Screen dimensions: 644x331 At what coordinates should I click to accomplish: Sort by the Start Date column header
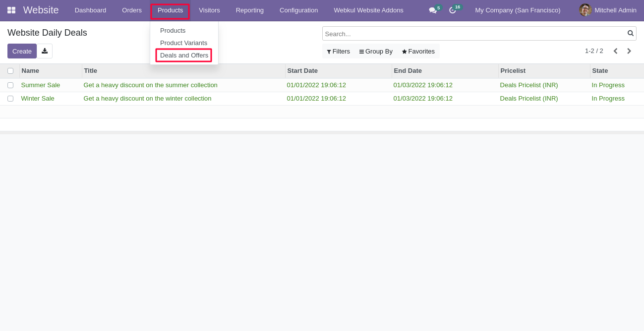tap(339, 71)
